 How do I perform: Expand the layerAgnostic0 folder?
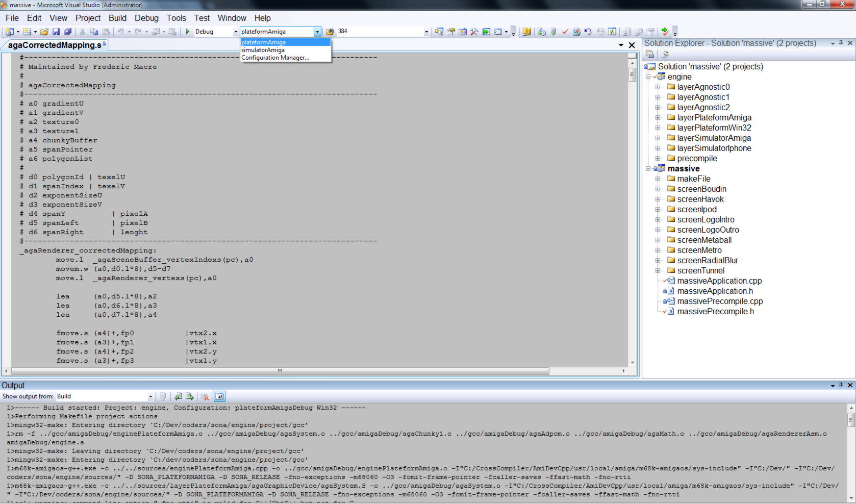coord(658,87)
